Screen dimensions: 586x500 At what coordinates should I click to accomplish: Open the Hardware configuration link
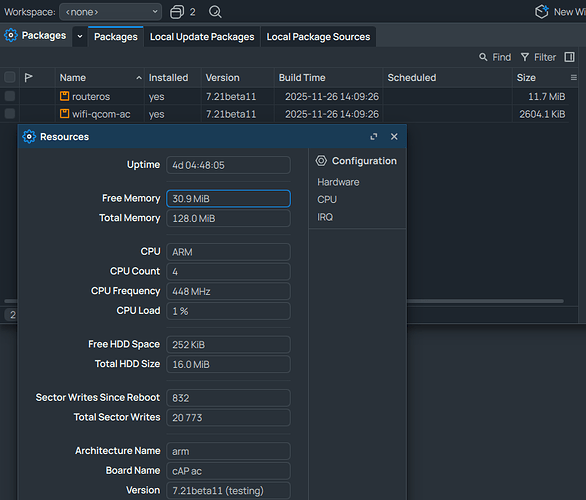pyautogui.click(x=338, y=182)
